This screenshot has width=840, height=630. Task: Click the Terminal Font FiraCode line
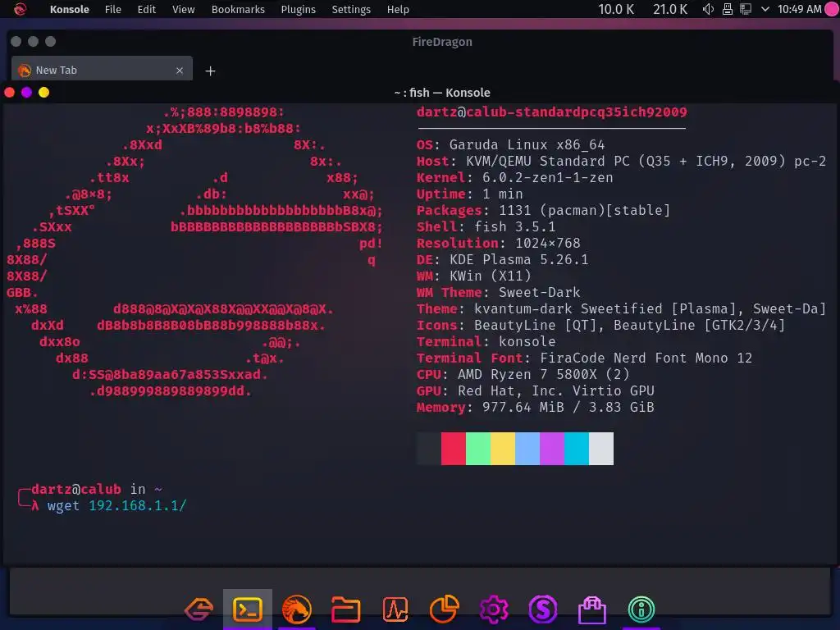tap(584, 358)
